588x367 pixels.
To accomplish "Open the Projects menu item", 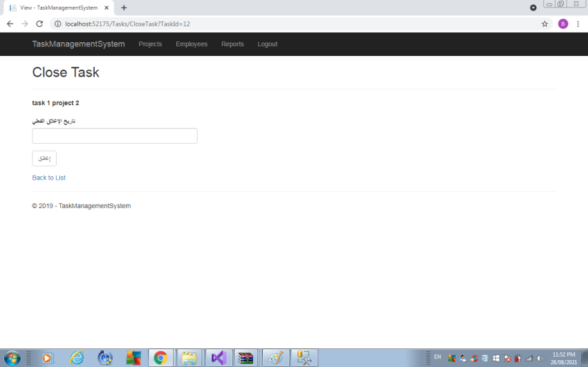I will tap(150, 44).
